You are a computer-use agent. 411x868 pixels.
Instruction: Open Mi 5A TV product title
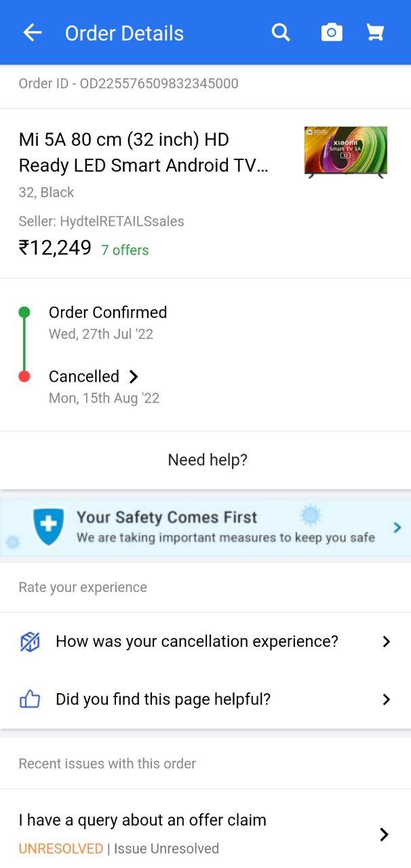pyautogui.click(x=144, y=153)
